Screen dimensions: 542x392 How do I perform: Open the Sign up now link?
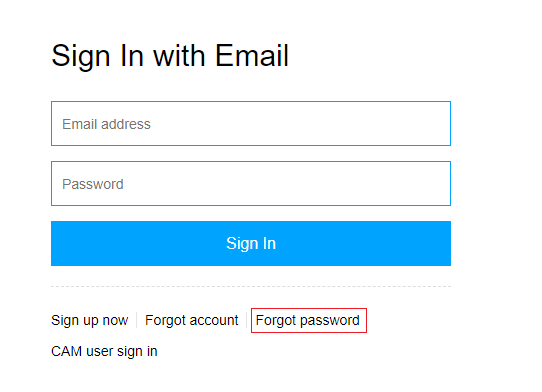coord(90,320)
